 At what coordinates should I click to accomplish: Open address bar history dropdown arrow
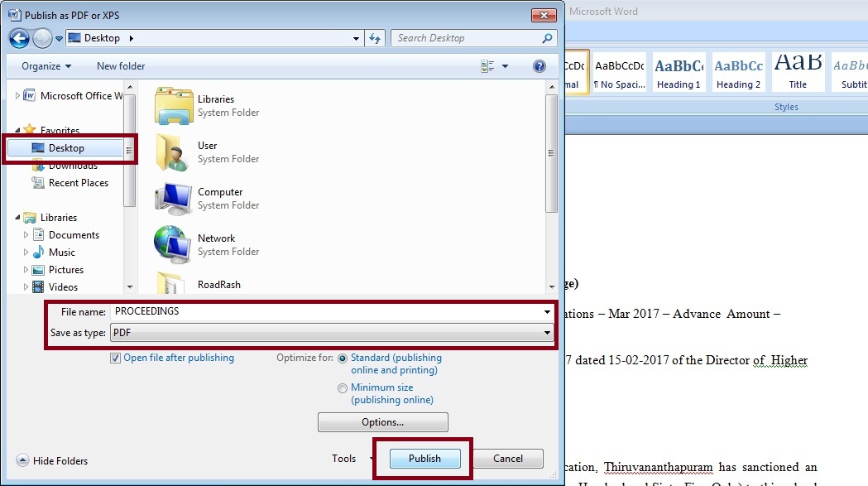pyautogui.click(x=356, y=39)
